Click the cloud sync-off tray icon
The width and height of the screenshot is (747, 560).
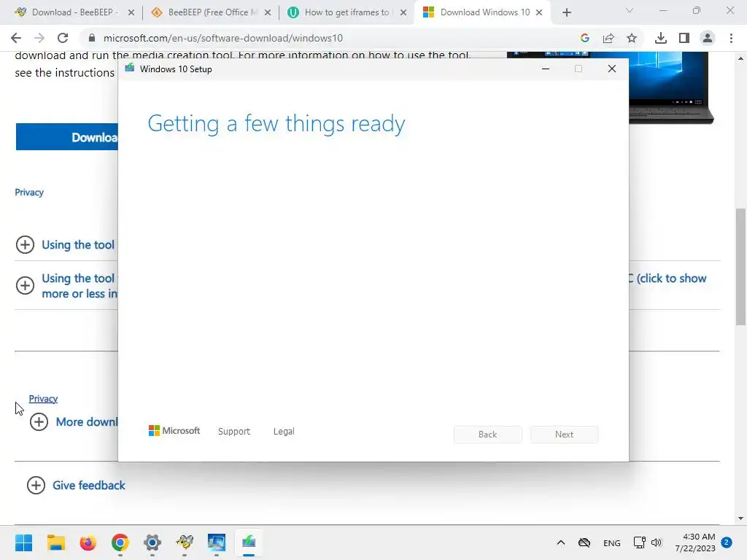(x=584, y=542)
